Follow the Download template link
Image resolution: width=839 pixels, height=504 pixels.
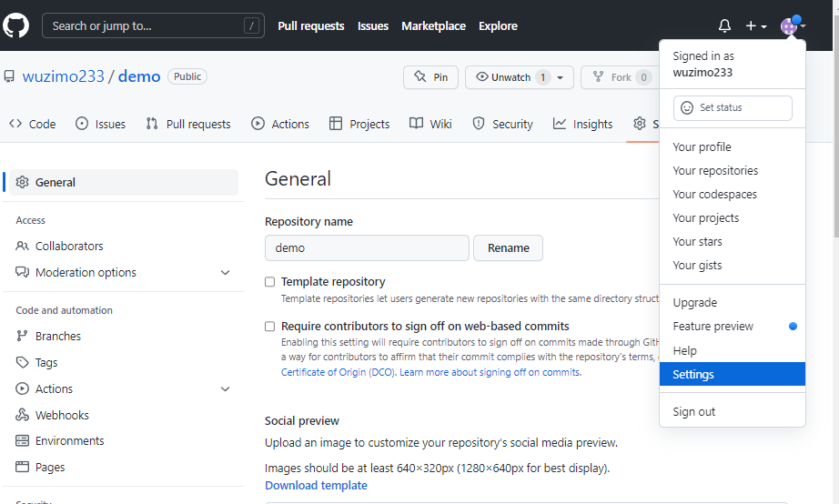point(316,485)
